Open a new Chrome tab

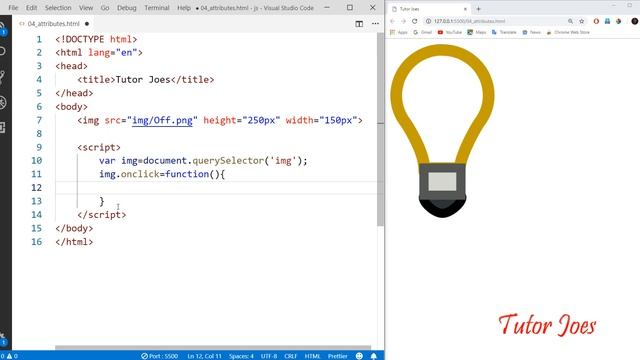pyautogui.click(x=478, y=9)
